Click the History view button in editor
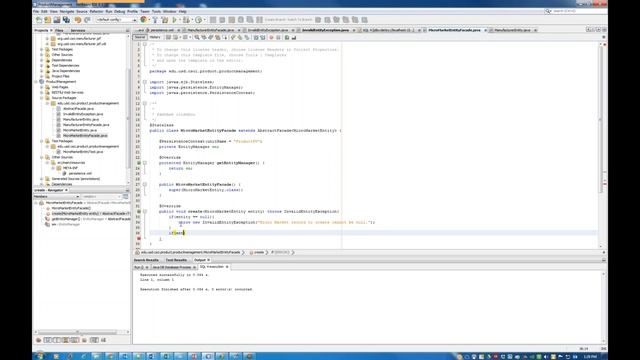Image resolution: width=640 pixels, height=360 pixels. (x=155, y=37)
